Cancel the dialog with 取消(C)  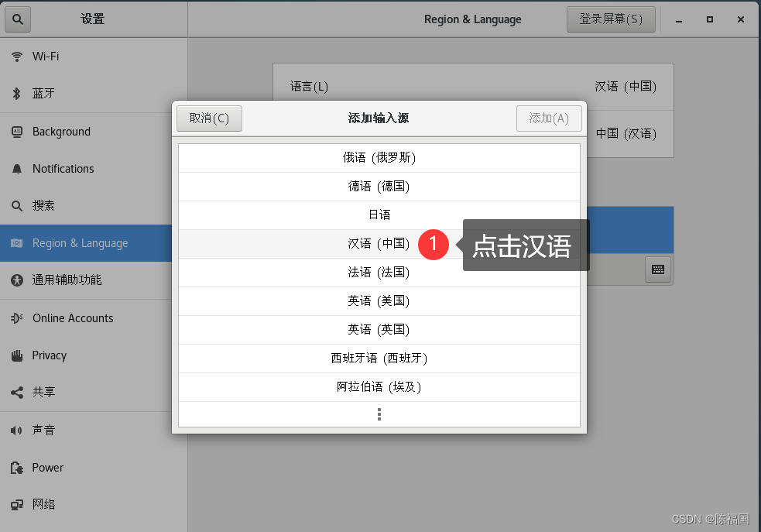209,118
